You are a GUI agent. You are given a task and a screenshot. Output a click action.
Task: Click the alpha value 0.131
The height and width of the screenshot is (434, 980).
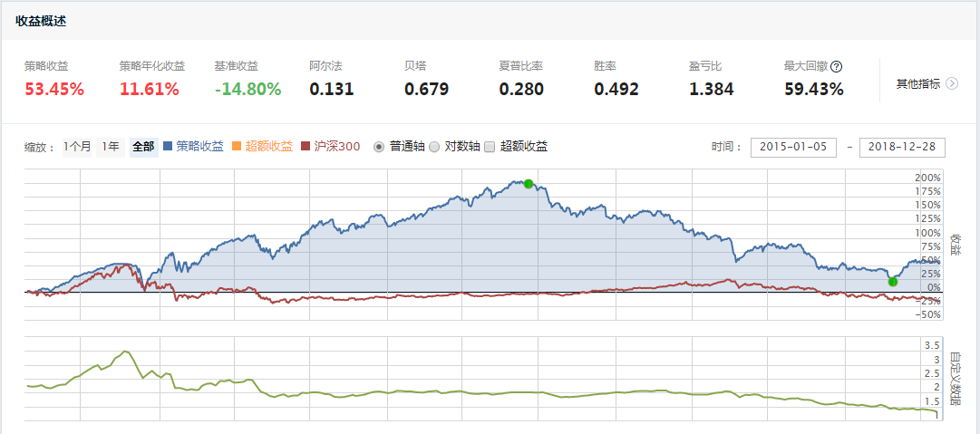[332, 90]
